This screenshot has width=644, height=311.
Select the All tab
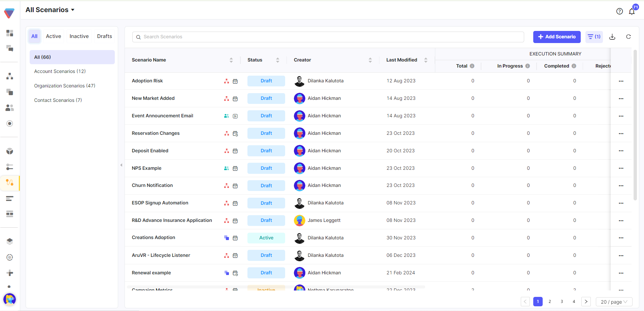(x=34, y=36)
